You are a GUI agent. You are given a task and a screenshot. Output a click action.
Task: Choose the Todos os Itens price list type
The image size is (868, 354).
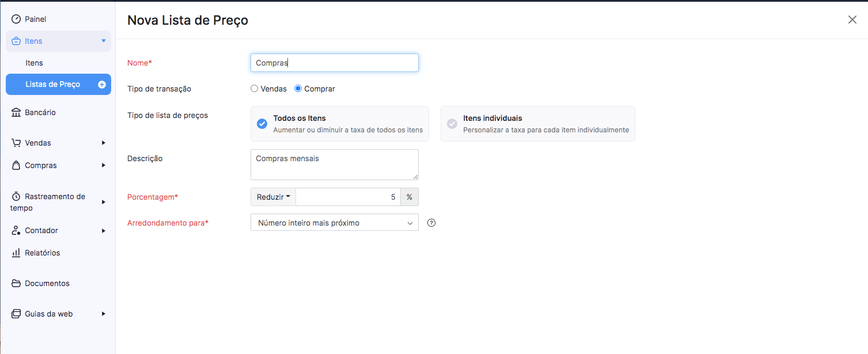[340, 124]
